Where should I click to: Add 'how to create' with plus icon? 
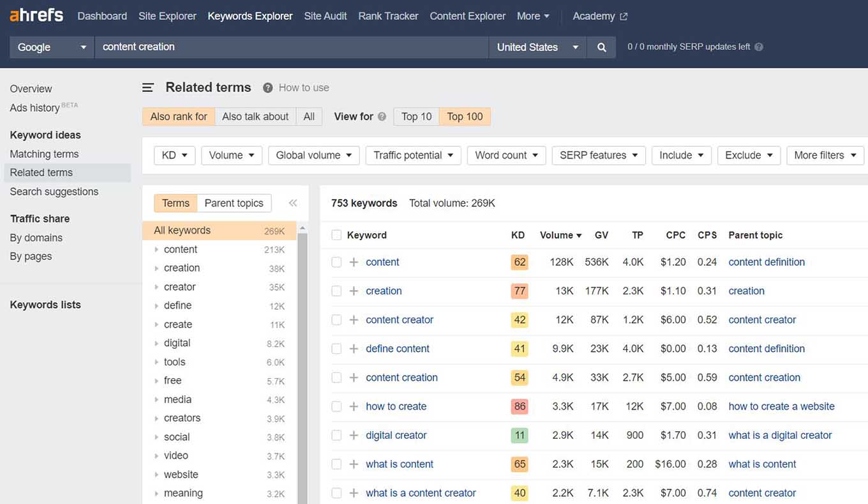[354, 406]
